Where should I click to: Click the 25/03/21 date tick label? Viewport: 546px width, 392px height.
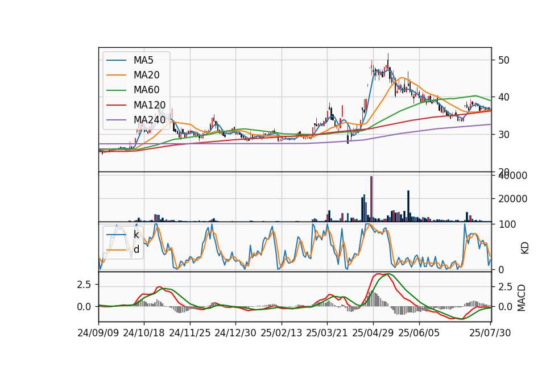tap(327, 333)
